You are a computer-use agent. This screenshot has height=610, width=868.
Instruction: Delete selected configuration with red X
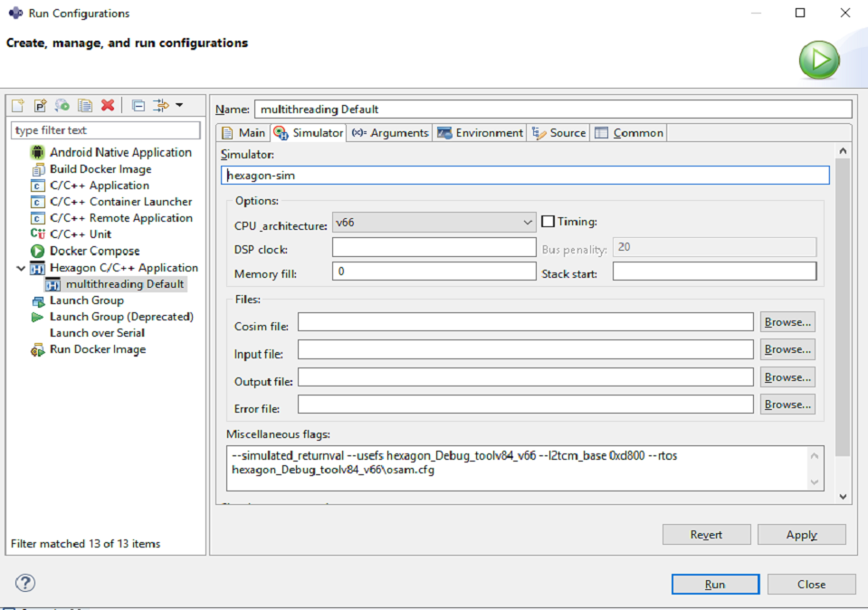coord(108,105)
